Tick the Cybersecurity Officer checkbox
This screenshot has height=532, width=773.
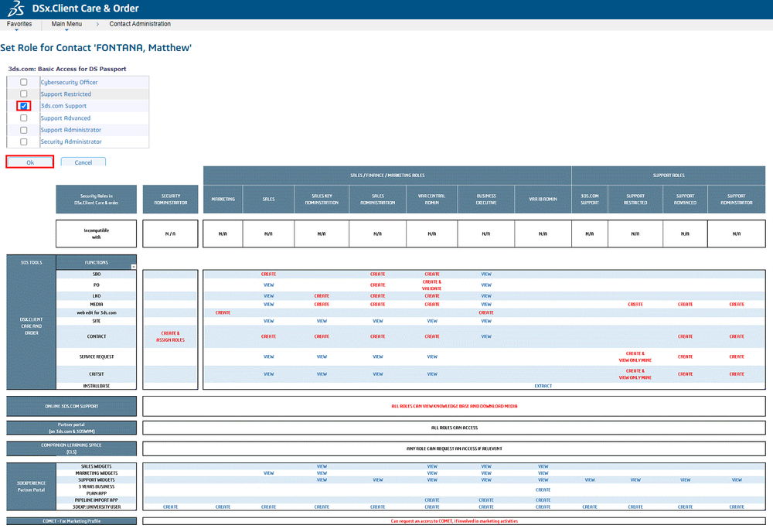pyautogui.click(x=24, y=82)
